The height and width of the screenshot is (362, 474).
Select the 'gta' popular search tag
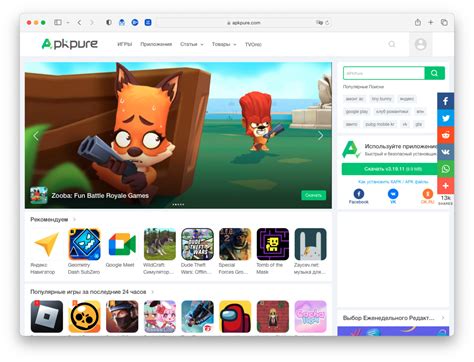[x=419, y=124]
